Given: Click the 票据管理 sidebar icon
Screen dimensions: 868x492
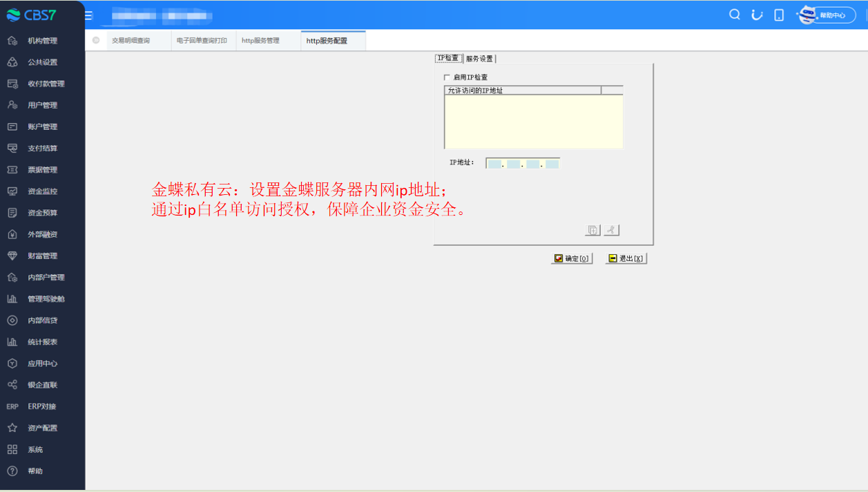Looking at the screenshot, I should click(12, 169).
